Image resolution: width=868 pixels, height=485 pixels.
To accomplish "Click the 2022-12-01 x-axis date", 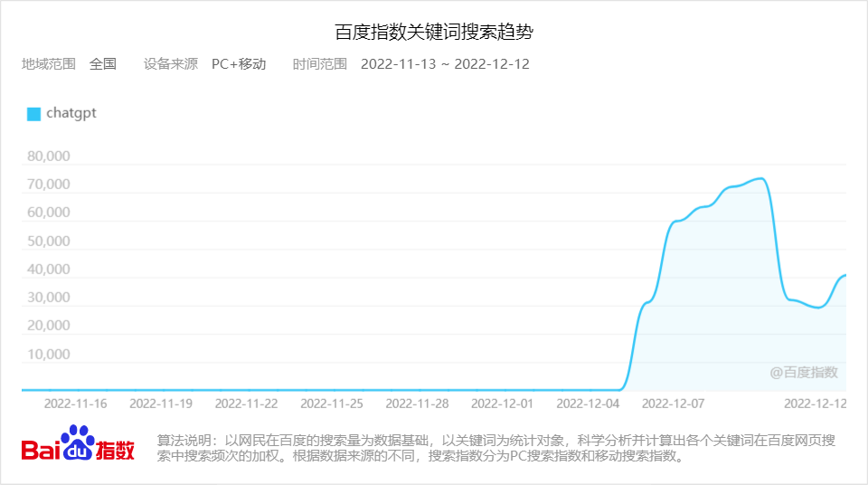I will [502, 404].
